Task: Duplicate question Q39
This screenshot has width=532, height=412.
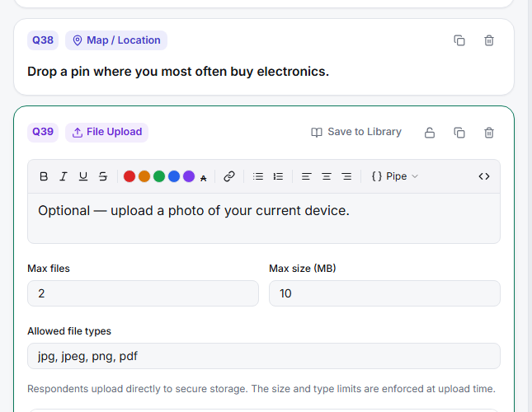Action: click(x=459, y=133)
